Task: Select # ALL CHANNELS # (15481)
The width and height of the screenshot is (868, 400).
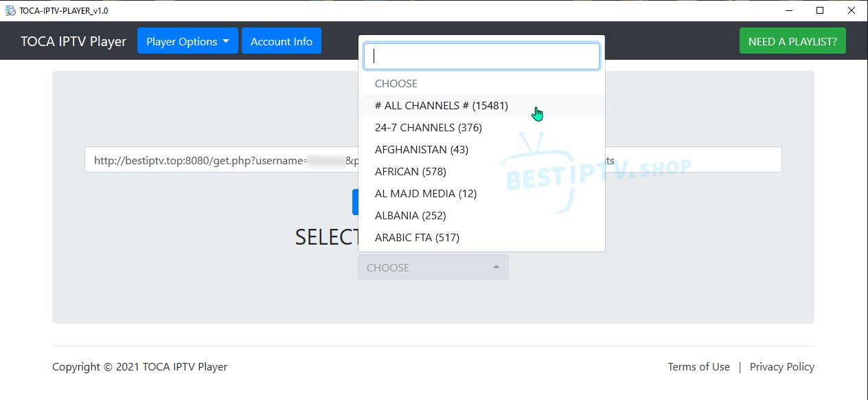Action: (x=481, y=105)
